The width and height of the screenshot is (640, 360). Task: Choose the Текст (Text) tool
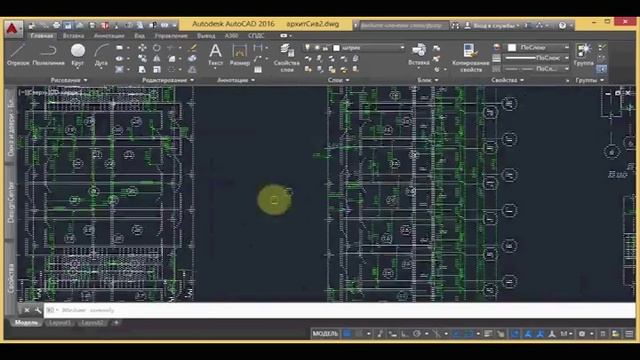tap(215, 55)
